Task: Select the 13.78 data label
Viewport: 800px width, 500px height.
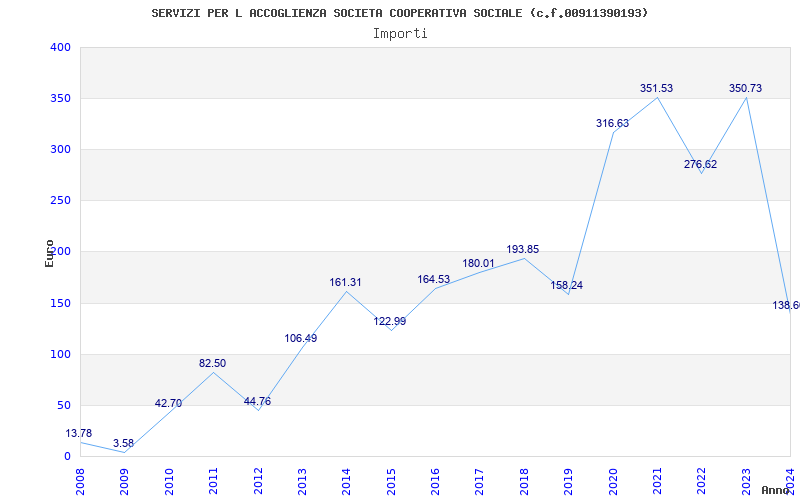Action: pos(79,433)
